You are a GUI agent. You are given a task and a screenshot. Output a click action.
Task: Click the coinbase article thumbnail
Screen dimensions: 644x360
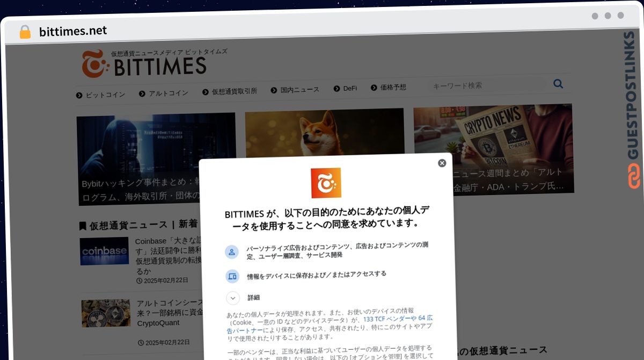coord(104,251)
